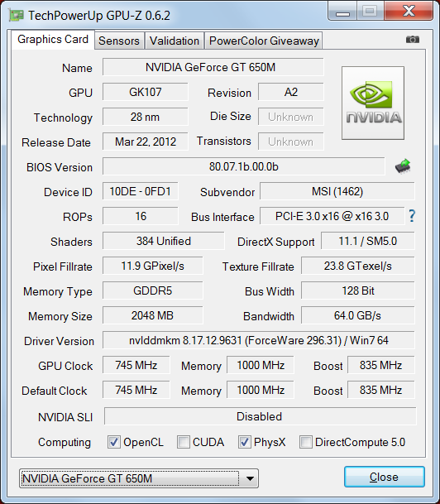Toggle the CUDA checkbox
Screen dimensions: 440x504
(184, 442)
